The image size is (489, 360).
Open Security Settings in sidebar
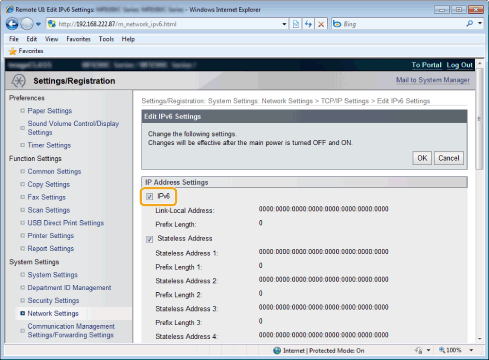tap(53, 301)
